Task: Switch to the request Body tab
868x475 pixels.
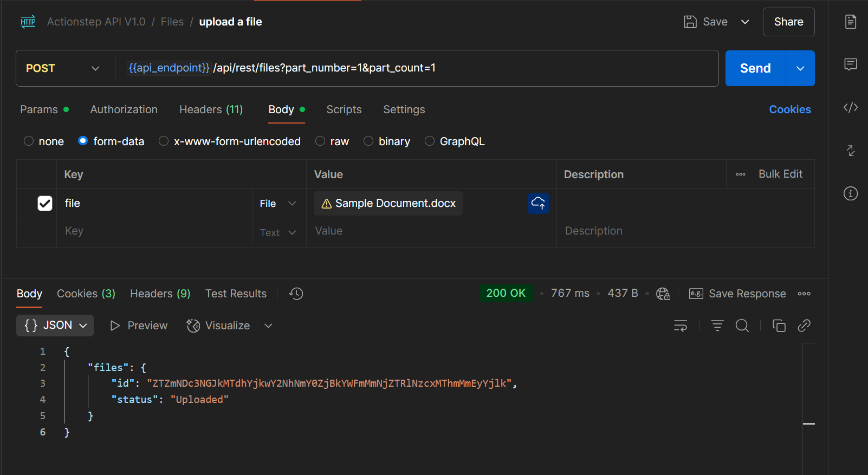Action: (287, 109)
